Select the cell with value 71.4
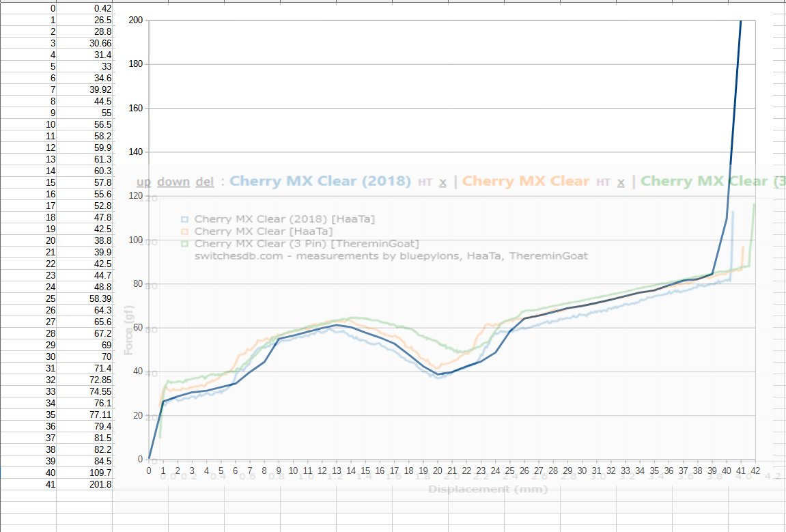Image resolution: width=786 pixels, height=532 pixels. (85, 368)
